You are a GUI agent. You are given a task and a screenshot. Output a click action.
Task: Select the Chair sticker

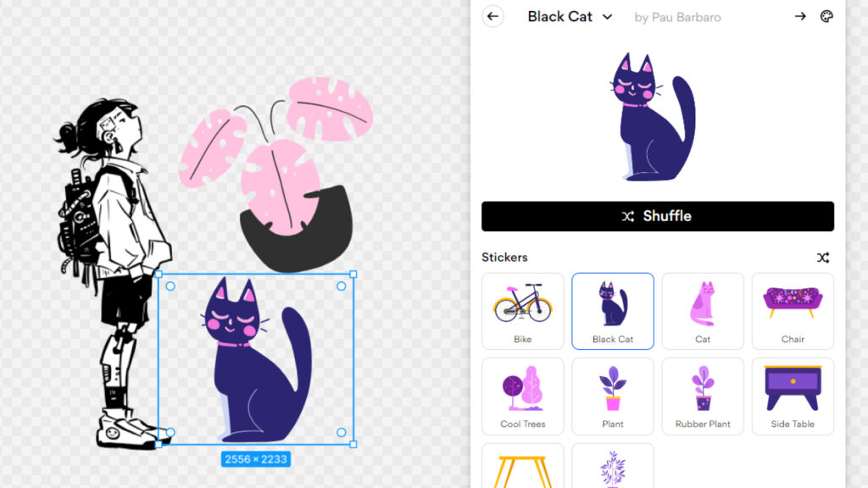[793, 311]
